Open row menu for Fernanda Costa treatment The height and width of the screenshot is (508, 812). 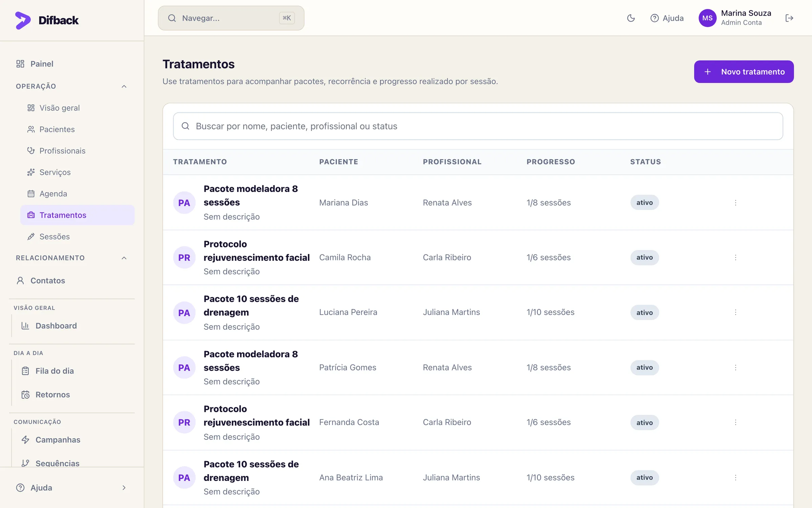[x=736, y=422]
